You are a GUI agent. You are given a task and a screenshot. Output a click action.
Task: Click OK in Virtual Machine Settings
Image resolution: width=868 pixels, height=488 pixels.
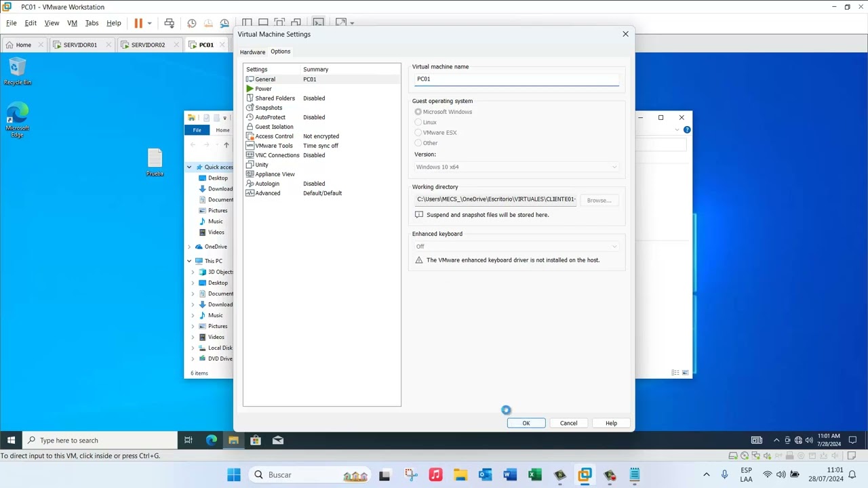click(x=526, y=423)
